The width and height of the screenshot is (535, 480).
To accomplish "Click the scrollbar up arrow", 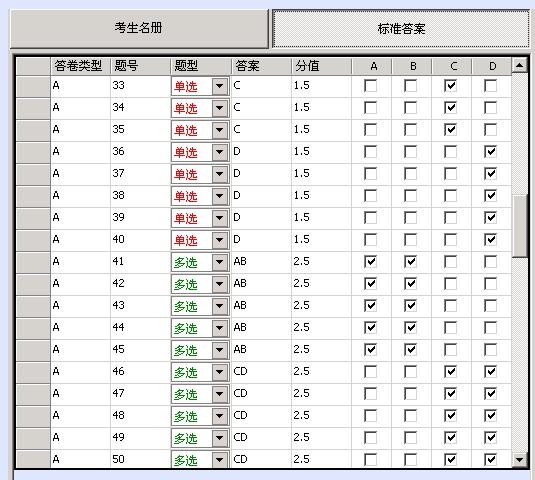I will pos(519,66).
